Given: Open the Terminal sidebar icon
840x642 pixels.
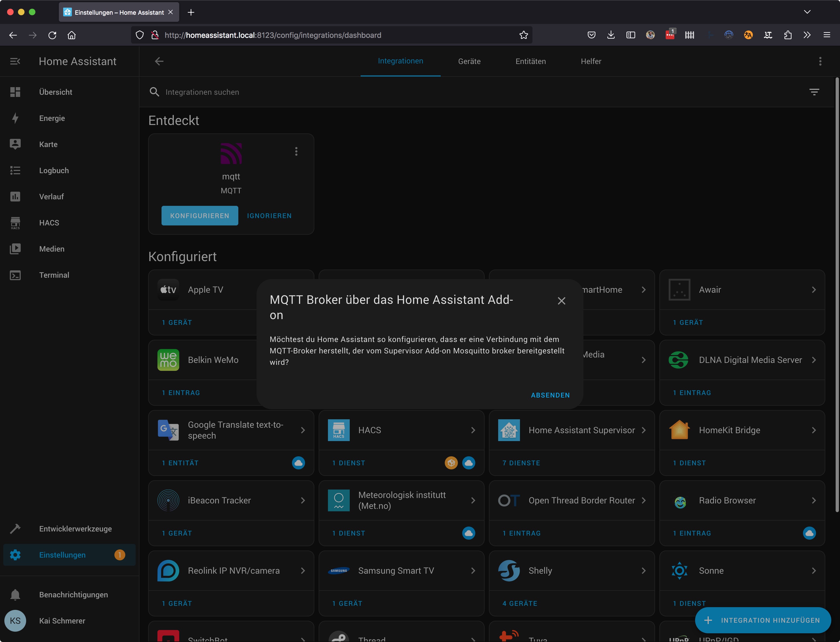Looking at the screenshot, I should tap(15, 275).
